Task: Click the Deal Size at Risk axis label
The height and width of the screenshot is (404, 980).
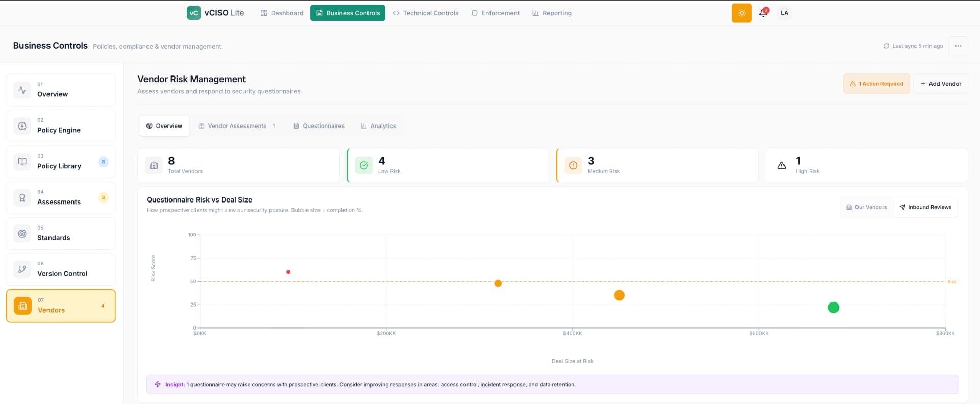Action: pos(572,361)
